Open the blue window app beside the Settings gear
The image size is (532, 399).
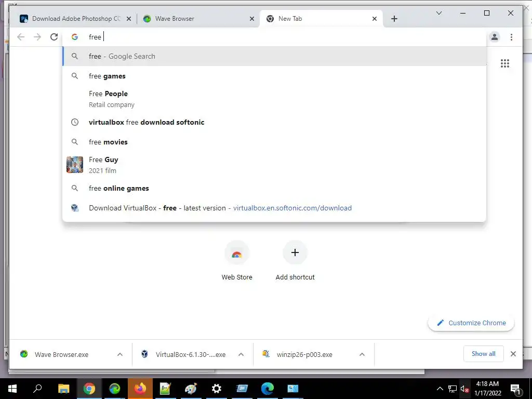click(x=242, y=389)
